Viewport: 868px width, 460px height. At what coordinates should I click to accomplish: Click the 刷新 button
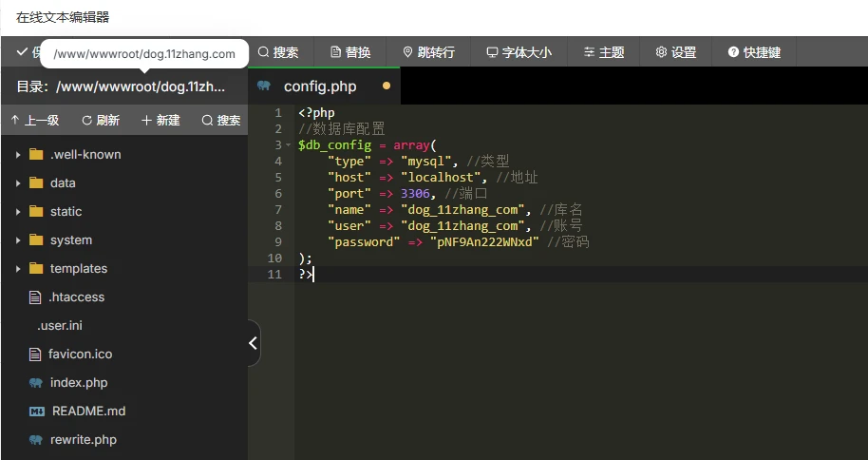101,120
